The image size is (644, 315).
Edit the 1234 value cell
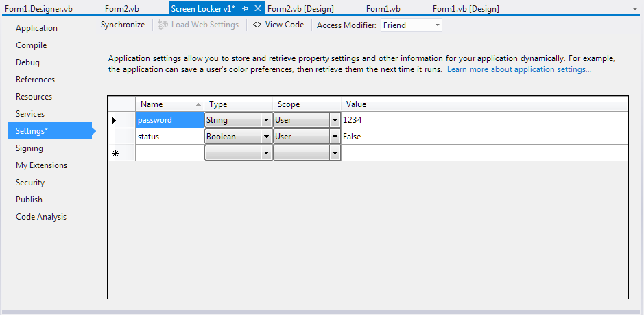[484, 120]
